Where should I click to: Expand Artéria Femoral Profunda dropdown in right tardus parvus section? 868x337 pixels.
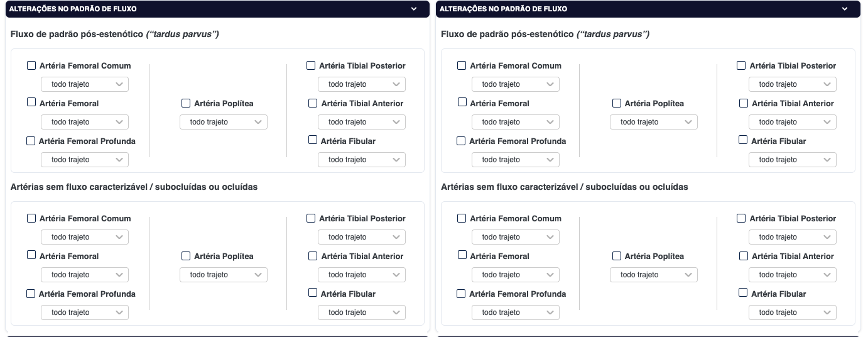point(516,160)
